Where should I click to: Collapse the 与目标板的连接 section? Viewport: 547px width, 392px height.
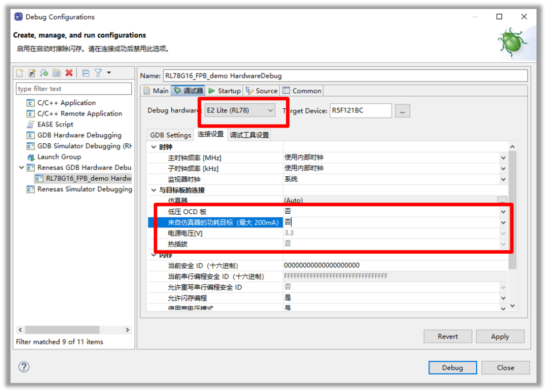(x=153, y=190)
